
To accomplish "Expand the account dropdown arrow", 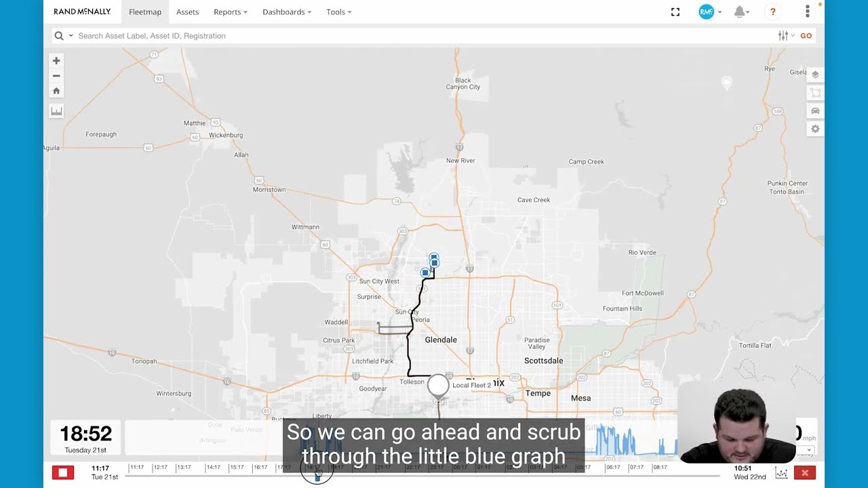I will 719,12.
